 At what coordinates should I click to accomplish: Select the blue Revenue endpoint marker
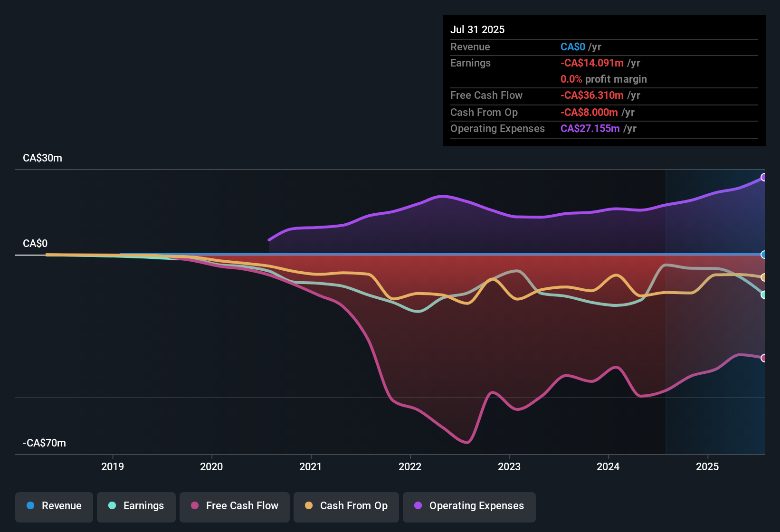pos(764,255)
